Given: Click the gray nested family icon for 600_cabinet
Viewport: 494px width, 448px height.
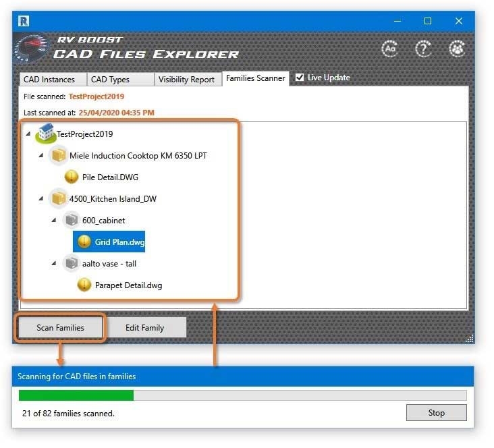Looking at the screenshot, I should 72,220.
